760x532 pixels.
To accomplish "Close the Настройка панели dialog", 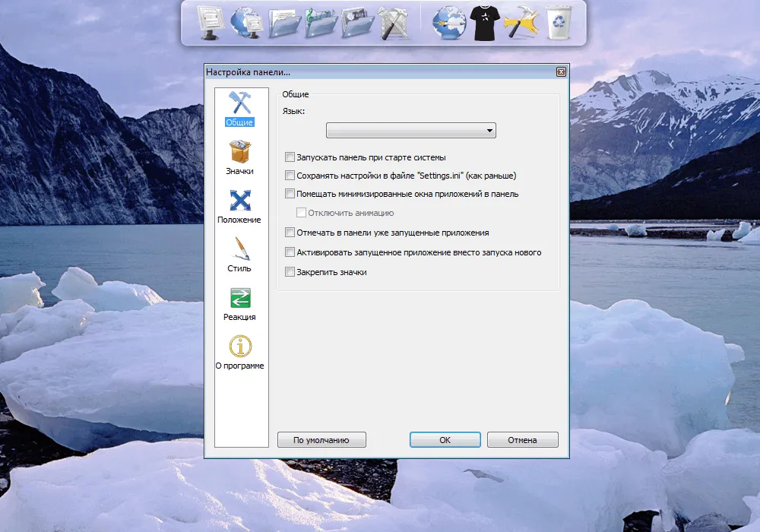I will click(561, 71).
